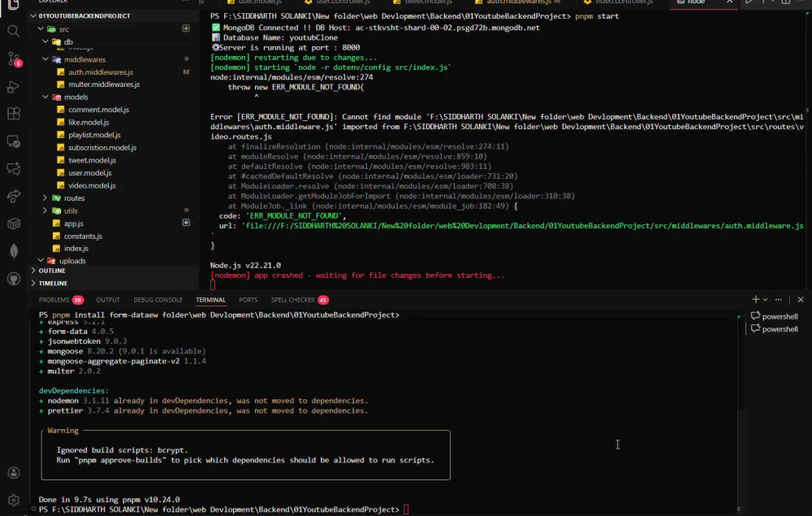
Task: Open the share arrow icon in activity bar
Action: click(x=14, y=196)
